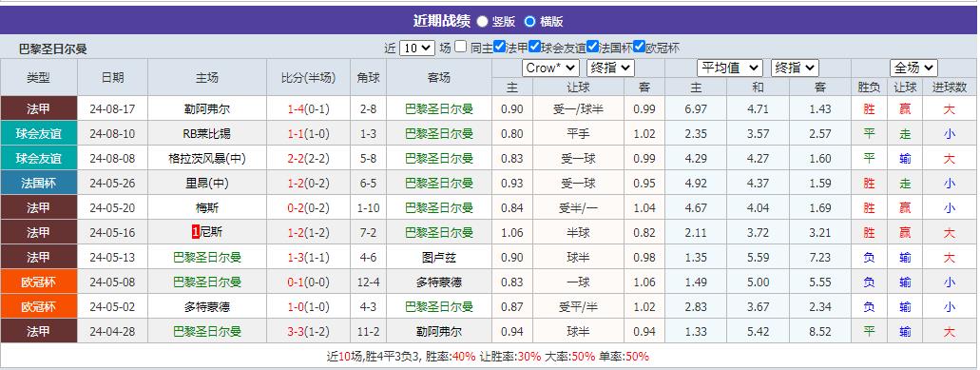The height and width of the screenshot is (370, 980).
Task: Click the 受一/球半 handicap cell
Action: pos(578,108)
